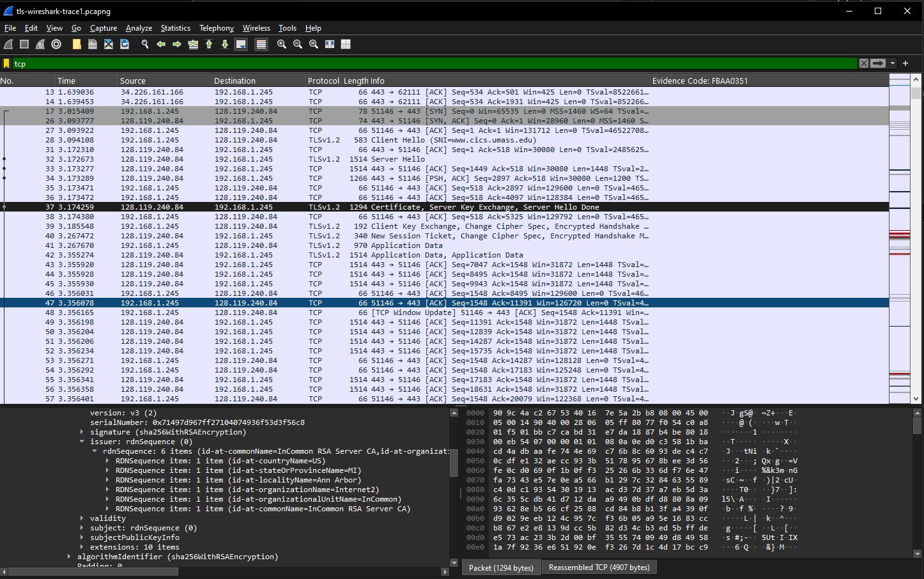Open the Tools menu

pos(288,28)
